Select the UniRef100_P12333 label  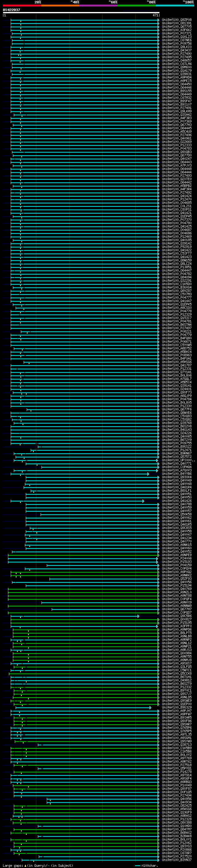[x=177, y=145]
